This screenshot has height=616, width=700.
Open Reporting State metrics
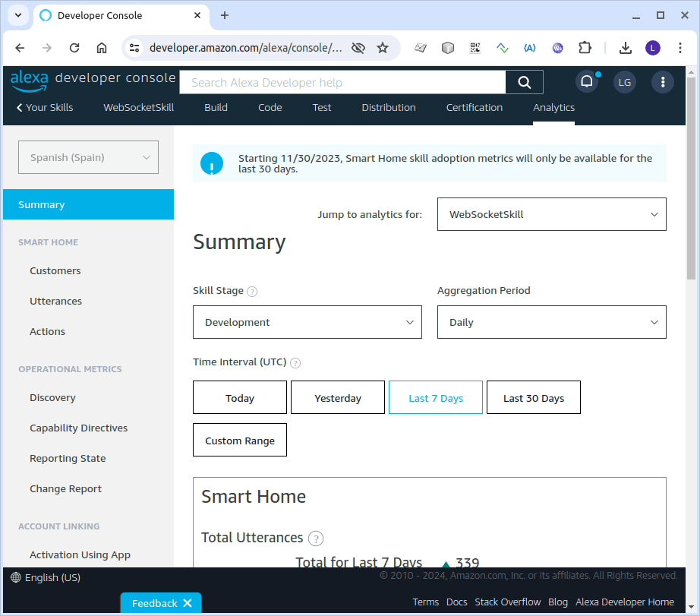[x=68, y=458]
